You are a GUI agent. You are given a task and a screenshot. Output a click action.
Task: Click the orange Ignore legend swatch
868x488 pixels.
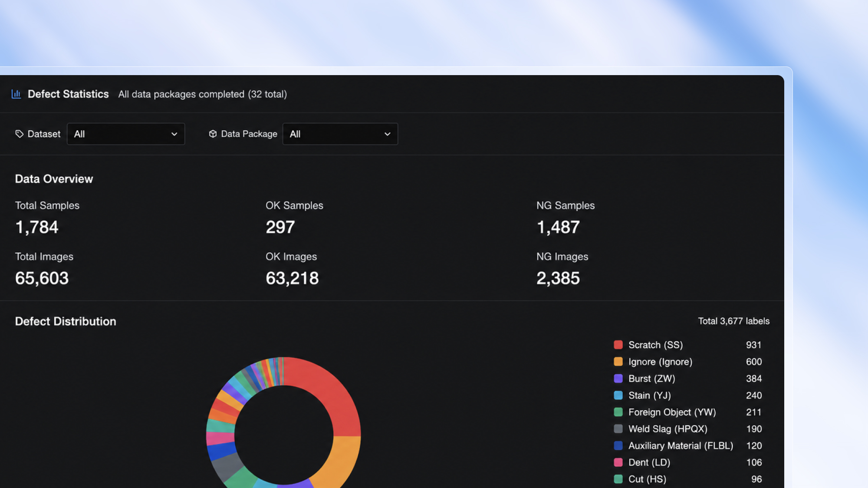click(618, 362)
